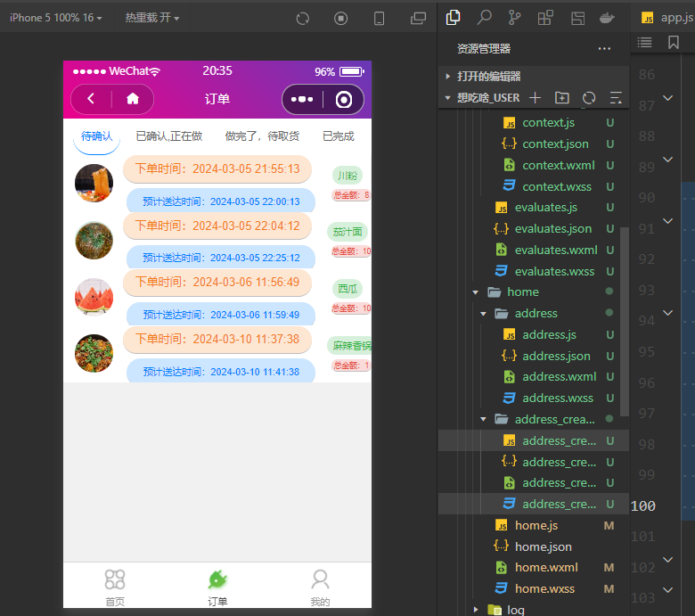Screen dimensions: 695x616
Task: Click the new file plus icon
Action: coord(536,97)
